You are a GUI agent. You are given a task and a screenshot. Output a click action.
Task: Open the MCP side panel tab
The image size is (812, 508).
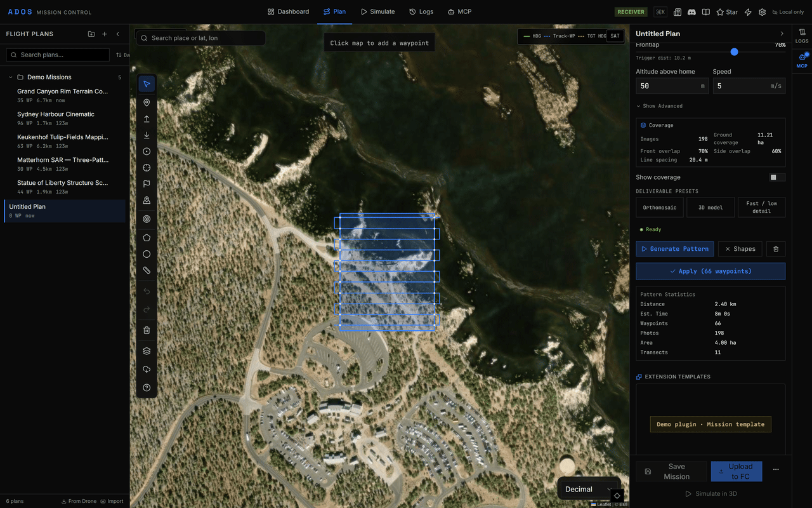tap(802, 60)
